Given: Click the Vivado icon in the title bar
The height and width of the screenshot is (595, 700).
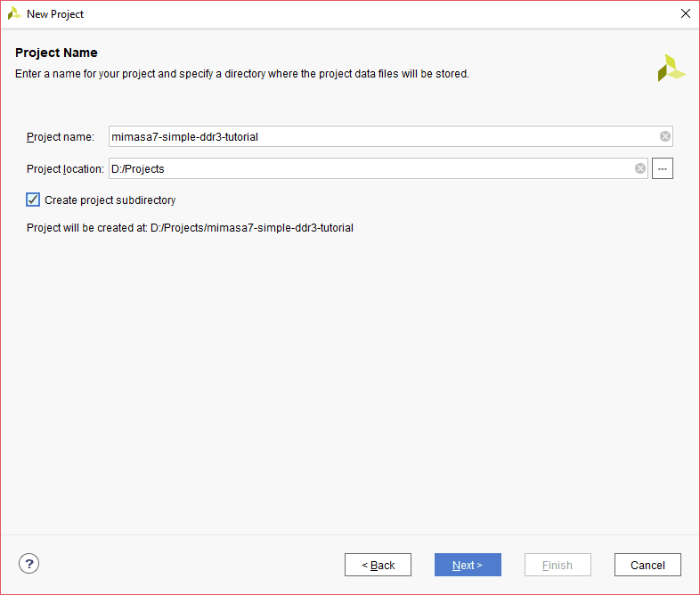Looking at the screenshot, I should click(14, 14).
